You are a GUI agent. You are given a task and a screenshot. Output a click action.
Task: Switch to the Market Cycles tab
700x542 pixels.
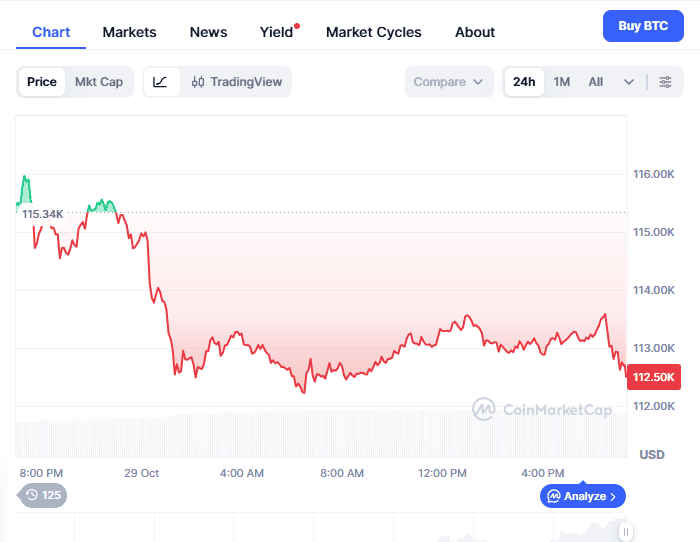[x=373, y=32]
